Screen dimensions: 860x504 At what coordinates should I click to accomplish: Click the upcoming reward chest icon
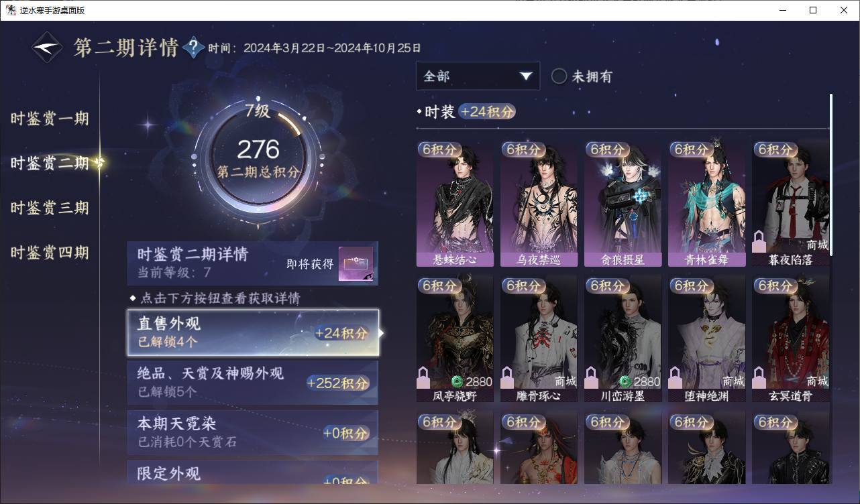coord(356,264)
